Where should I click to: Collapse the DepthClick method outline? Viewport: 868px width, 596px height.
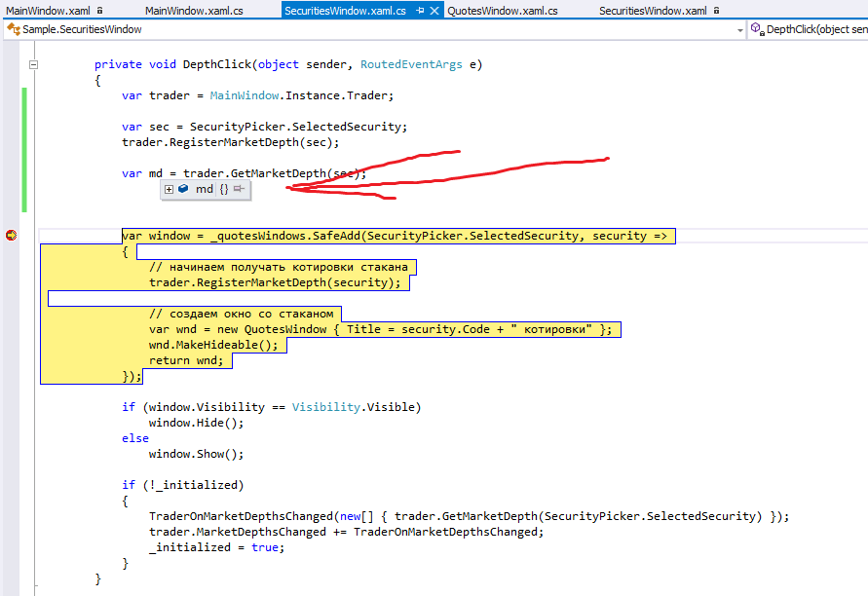(33, 64)
